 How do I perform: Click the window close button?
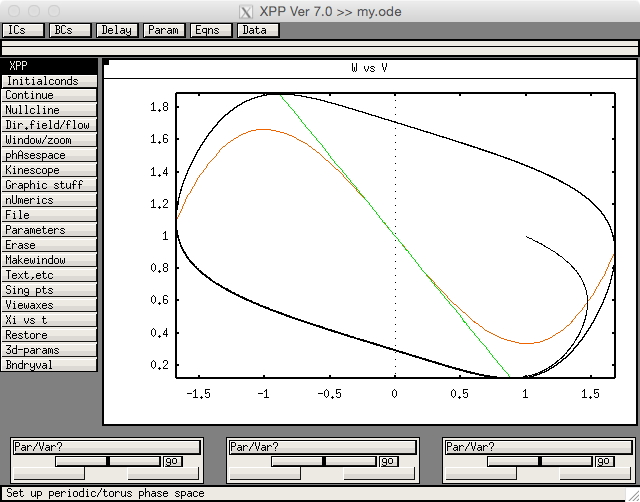(14, 11)
